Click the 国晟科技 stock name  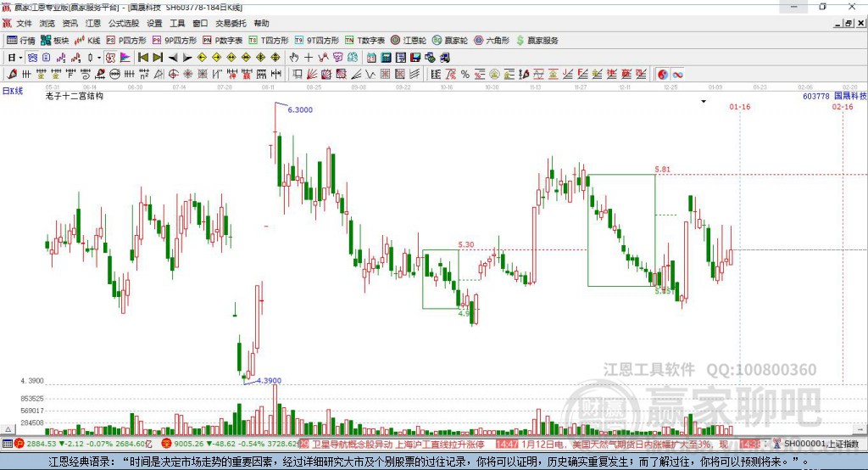click(x=850, y=96)
